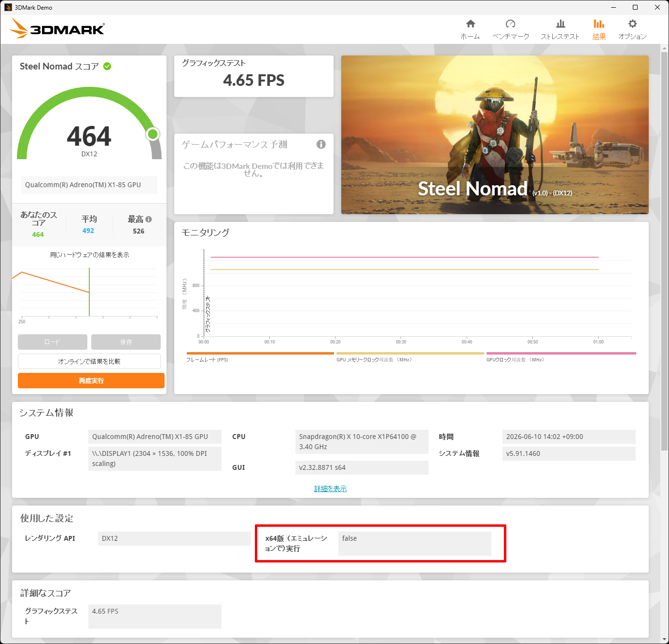This screenshot has height=644, width=669.
Task: Click the system info version v5.91.1460
Action: [569, 453]
